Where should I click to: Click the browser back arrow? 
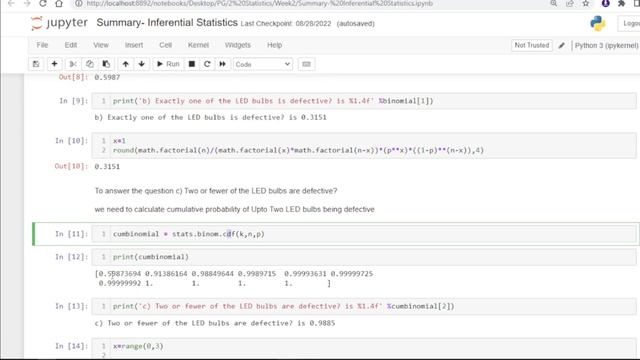[11, 4]
